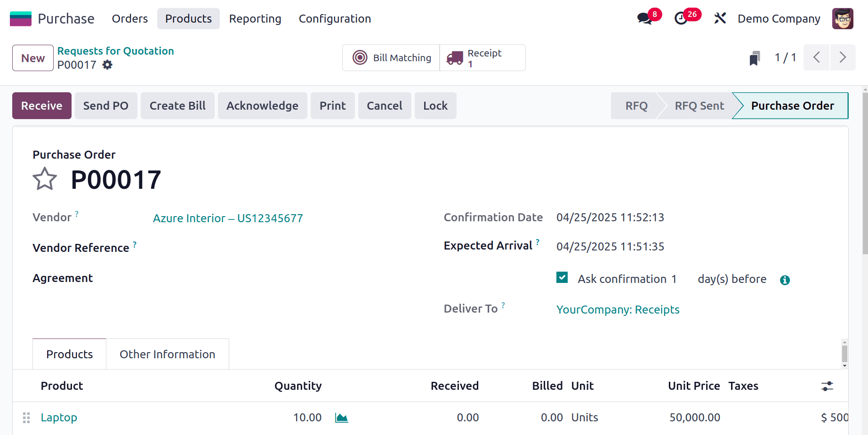Go to previous record arrow
Screen dimensions: 868x435
pos(817,57)
